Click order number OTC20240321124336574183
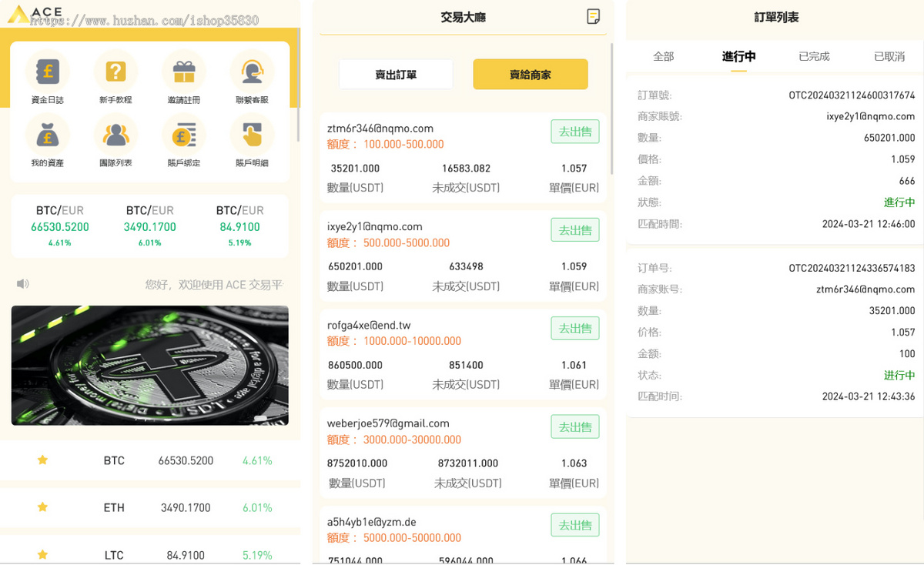Image resolution: width=924 pixels, height=565 pixels. click(x=852, y=268)
